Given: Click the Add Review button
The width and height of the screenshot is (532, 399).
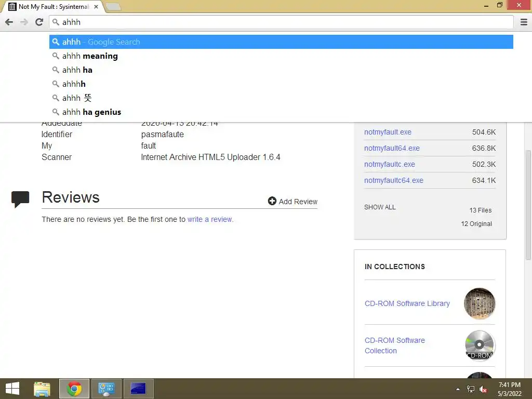Looking at the screenshot, I should pyautogui.click(x=292, y=201).
